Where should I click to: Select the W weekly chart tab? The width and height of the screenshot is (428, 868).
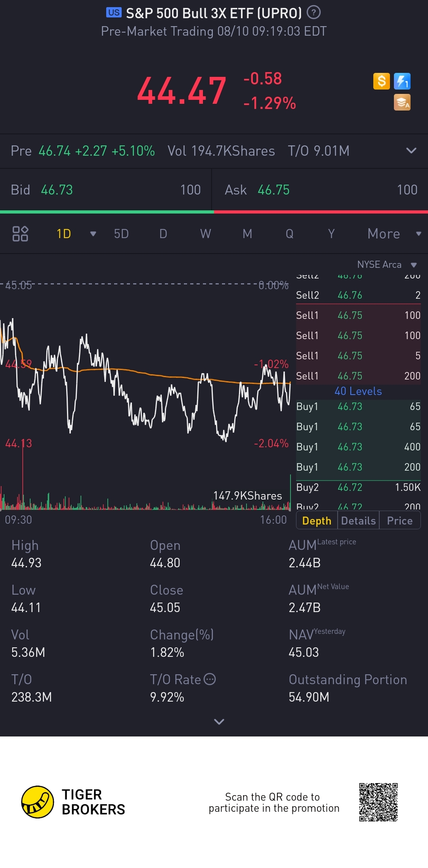(x=205, y=234)
